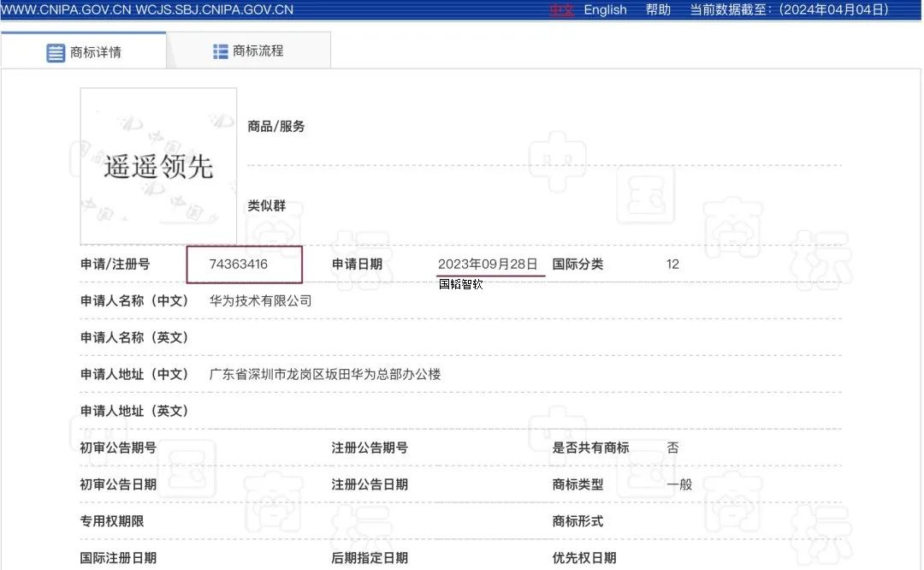
Task: Switch language to English
Action: tap(605, 10)
